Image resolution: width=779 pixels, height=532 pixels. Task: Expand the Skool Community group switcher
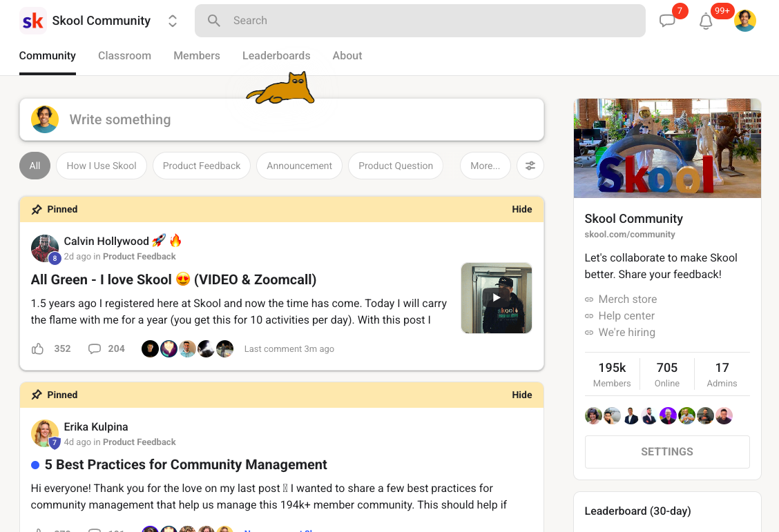pos(173,21)
